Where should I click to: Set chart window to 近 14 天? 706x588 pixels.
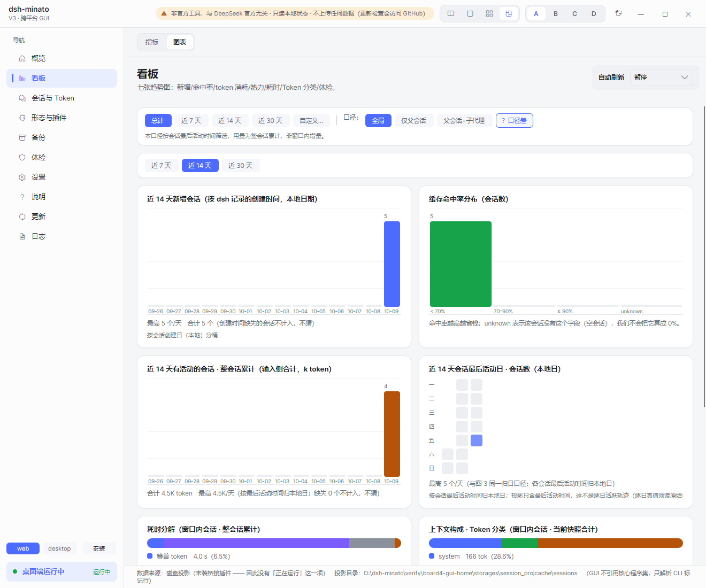coord(200,166)
